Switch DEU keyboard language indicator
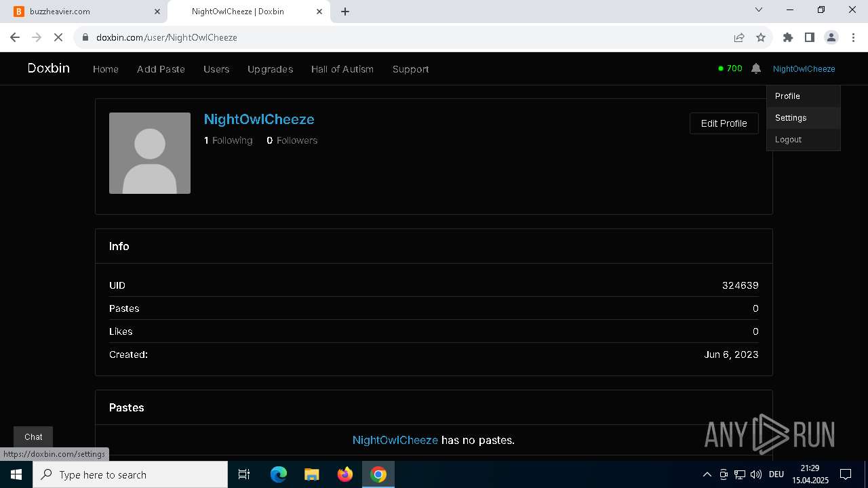 776,474
